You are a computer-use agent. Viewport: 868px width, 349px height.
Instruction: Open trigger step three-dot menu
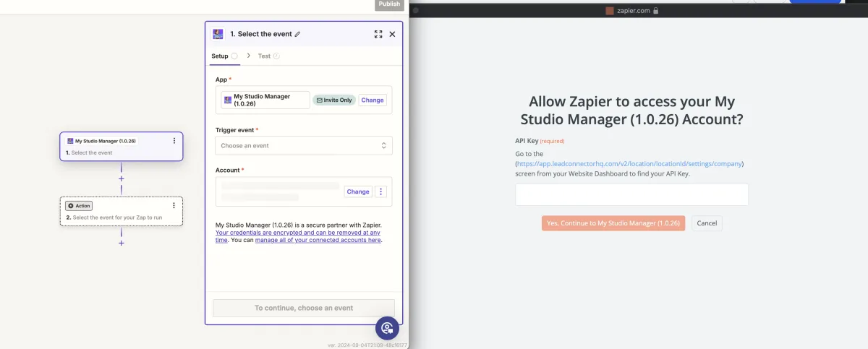[x=174, y=141]
